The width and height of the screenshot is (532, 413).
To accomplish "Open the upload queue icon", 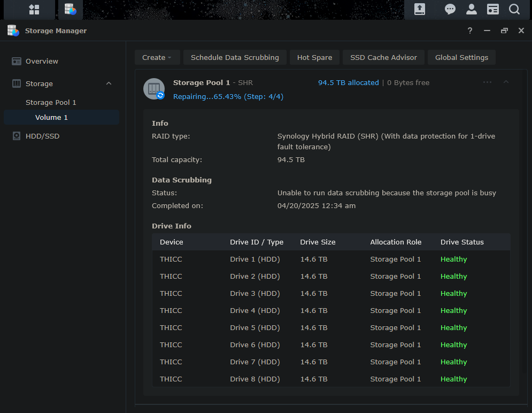I will point(420,10).
